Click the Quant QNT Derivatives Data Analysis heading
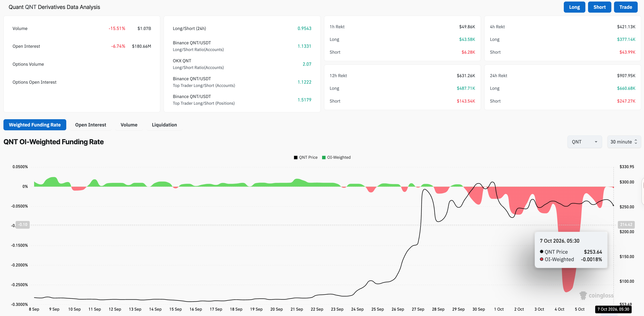Viewport: 644px width, 316px height. [x=54, y=7]
